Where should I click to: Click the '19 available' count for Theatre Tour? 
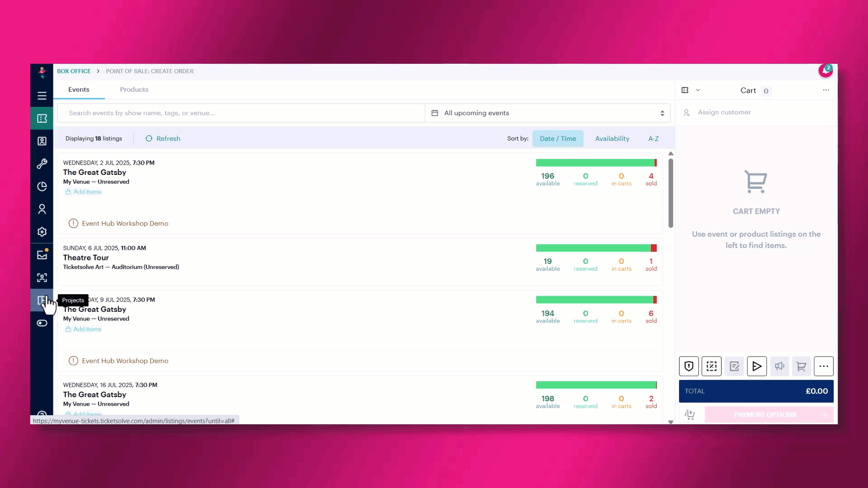[548, 264]
